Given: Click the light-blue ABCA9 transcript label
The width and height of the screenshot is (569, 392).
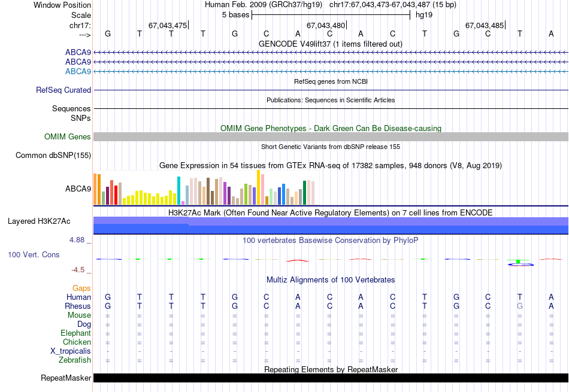Looking at the screenshot, I should [78, 71].
